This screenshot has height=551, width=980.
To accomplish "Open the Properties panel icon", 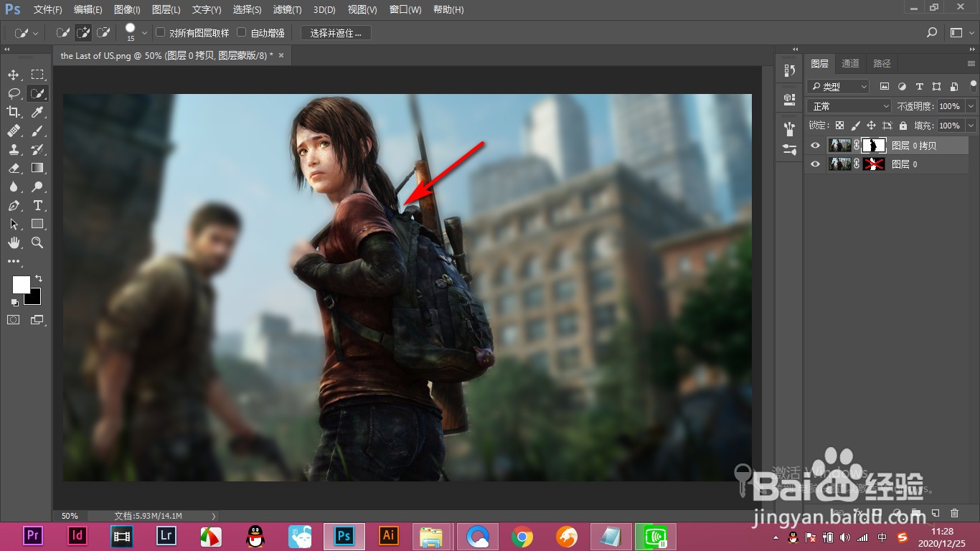I will click(790, 98).
